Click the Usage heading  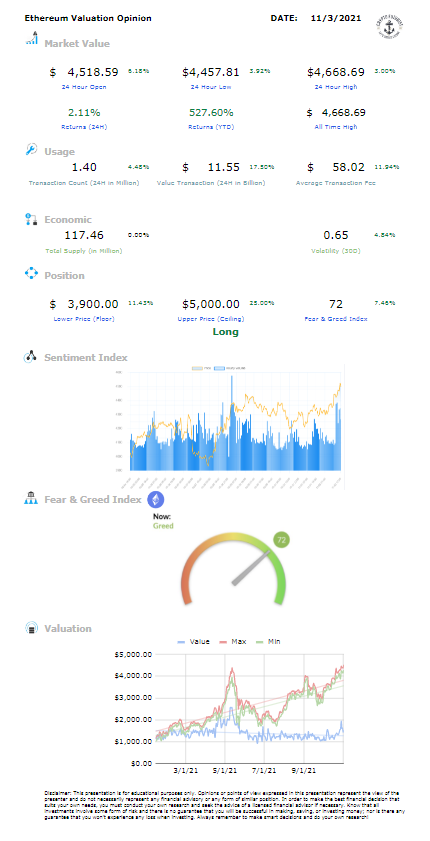pos(60,152)
